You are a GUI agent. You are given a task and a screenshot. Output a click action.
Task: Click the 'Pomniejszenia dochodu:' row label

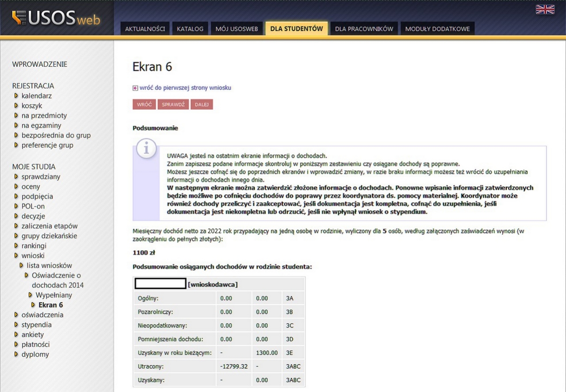point(171,339)
